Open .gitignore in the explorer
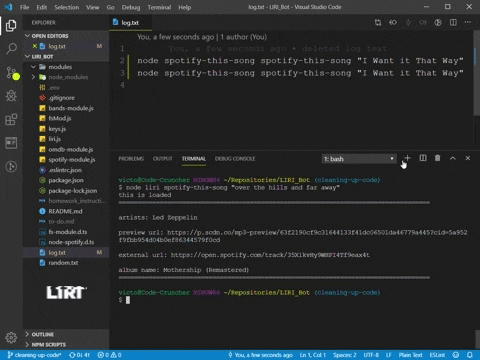Viewport: 480px width, 360px height. point(62,98)
